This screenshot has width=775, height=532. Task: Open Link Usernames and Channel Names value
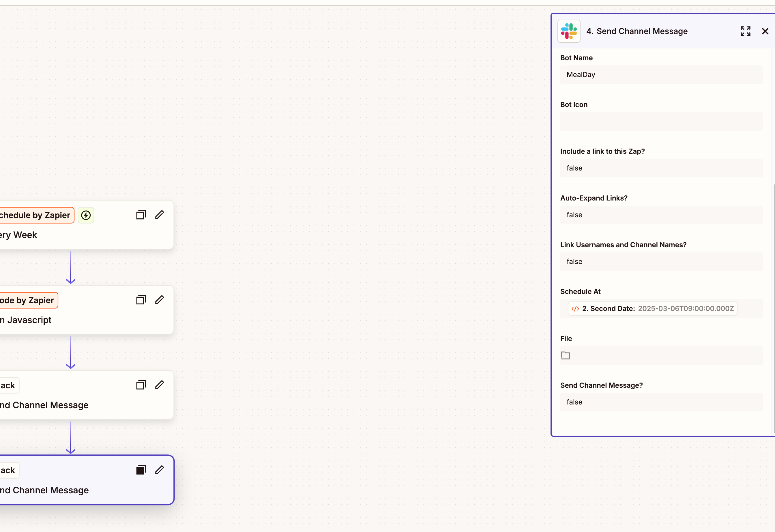(661, 261)
